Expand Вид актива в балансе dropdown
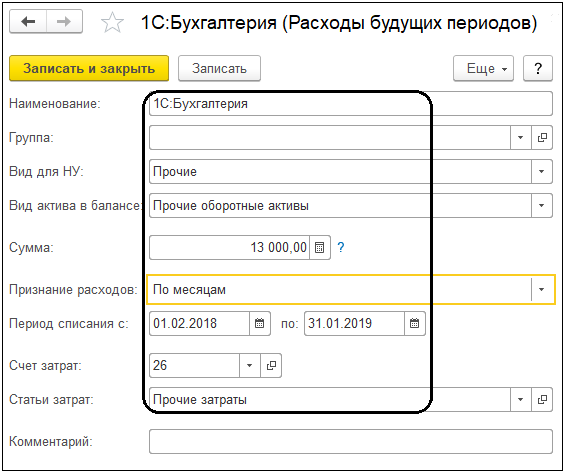The image size is (565, 473). click(x=542, y=206)
